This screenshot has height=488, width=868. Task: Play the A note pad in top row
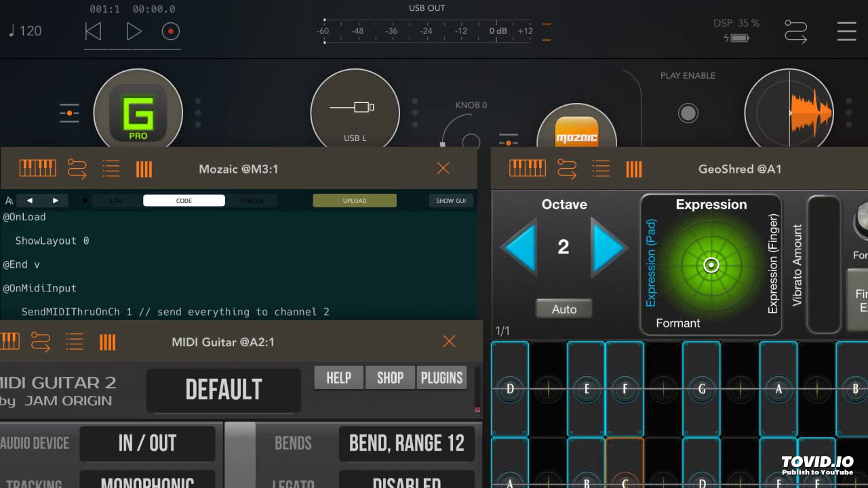(778, 388)
